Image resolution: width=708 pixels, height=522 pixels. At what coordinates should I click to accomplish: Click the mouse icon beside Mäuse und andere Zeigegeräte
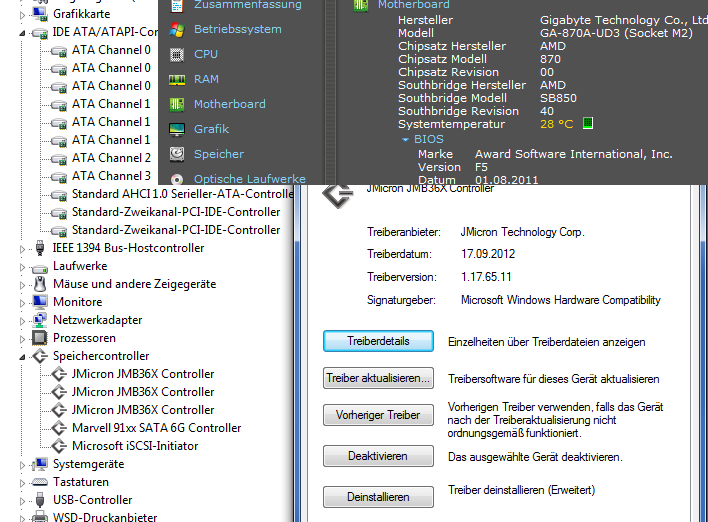(x=40, y=284)
